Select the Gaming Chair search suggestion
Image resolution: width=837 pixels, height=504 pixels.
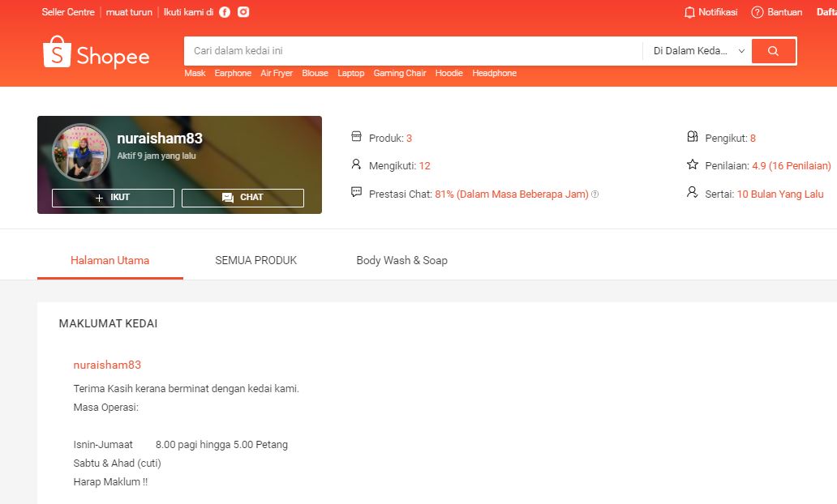pos(400,73)
